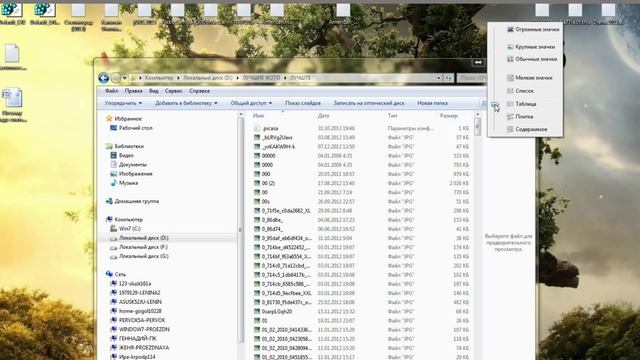
Task: Click the Компьютер segment in the address bar
Action: 159,78
